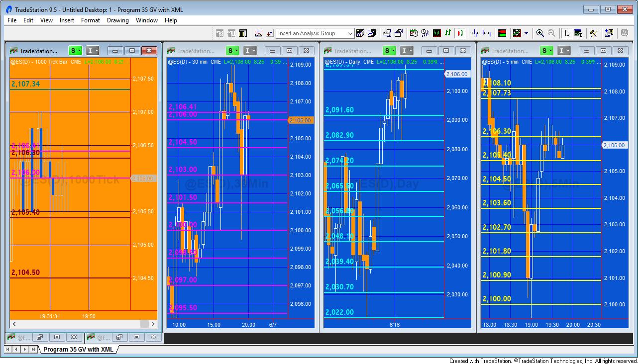This screenshot has width=638, height=364.
Task: Click scroll right arrow in tick chart
Action: point(154,324)
